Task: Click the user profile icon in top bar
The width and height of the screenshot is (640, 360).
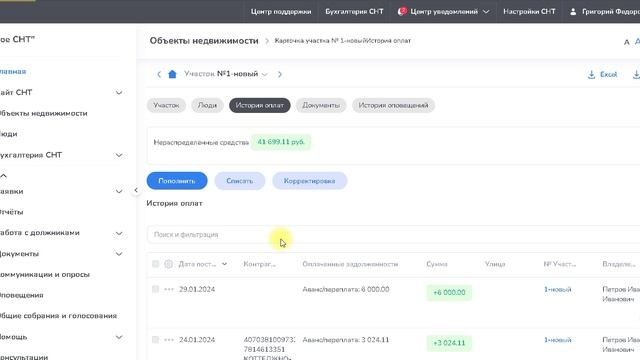Action: point(573,12)
